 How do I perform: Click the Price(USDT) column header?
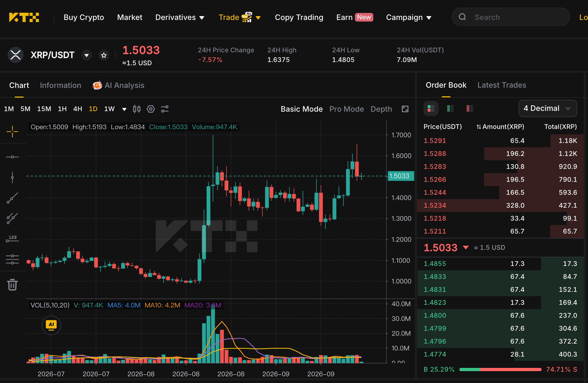pos(443,127)
